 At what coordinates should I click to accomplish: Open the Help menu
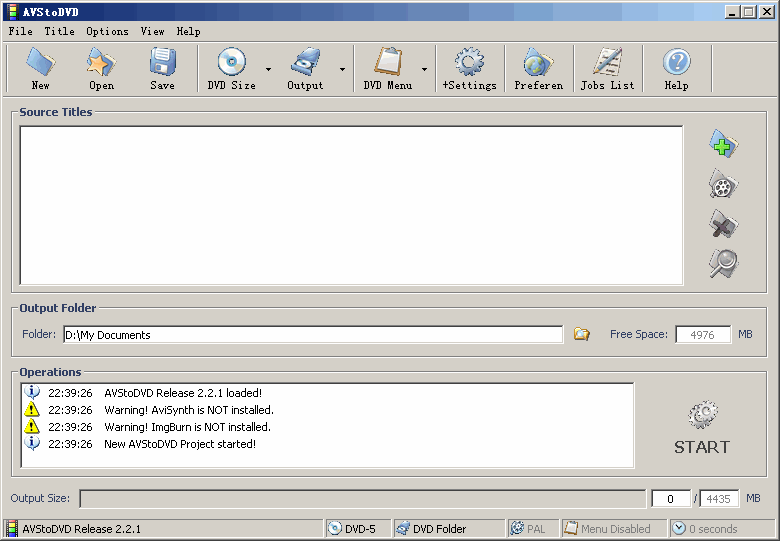tap(189, 31)
